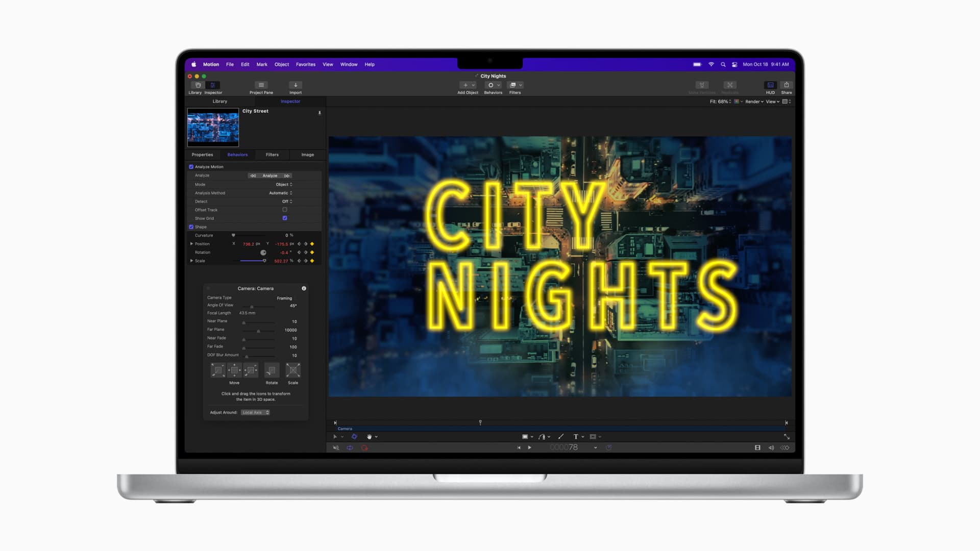
Task: Click the Analyze button
Action: pyautogui.click(x=270, y=176)
